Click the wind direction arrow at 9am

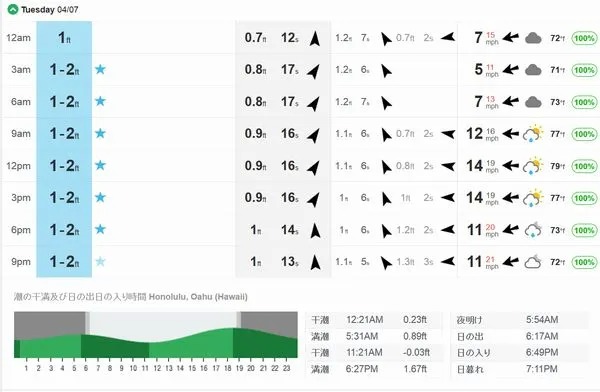(510, 134)
